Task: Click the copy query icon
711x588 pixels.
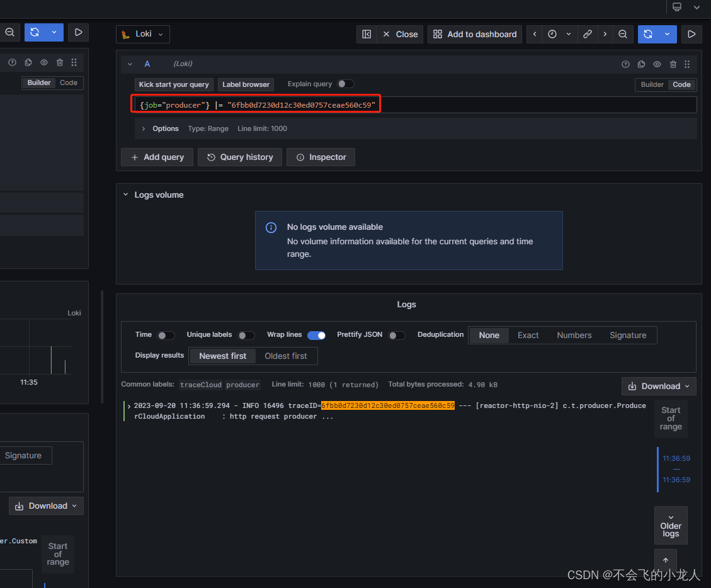Action: (641, 64)
